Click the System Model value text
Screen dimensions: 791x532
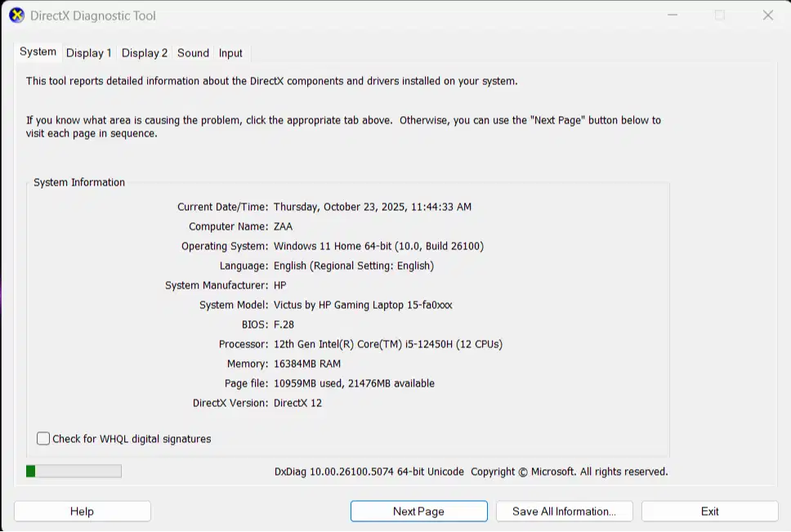(x=362, y=305)
